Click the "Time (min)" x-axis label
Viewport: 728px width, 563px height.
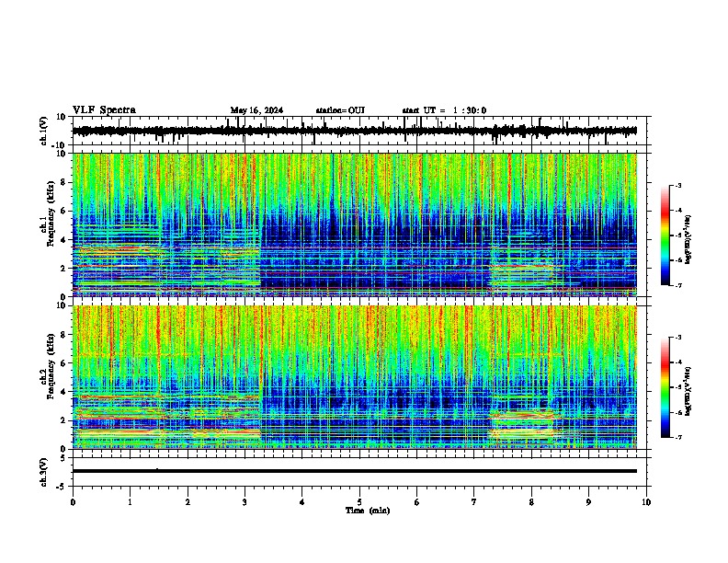click(x=368, y=511)
